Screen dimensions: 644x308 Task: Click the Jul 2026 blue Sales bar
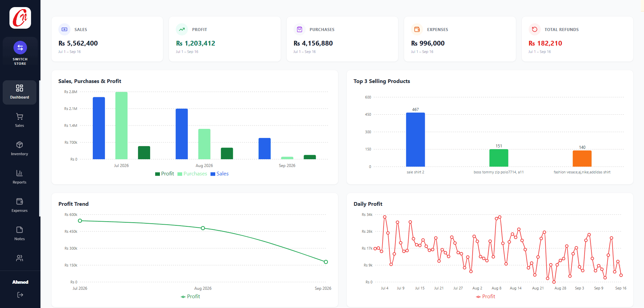pos(99,128)
